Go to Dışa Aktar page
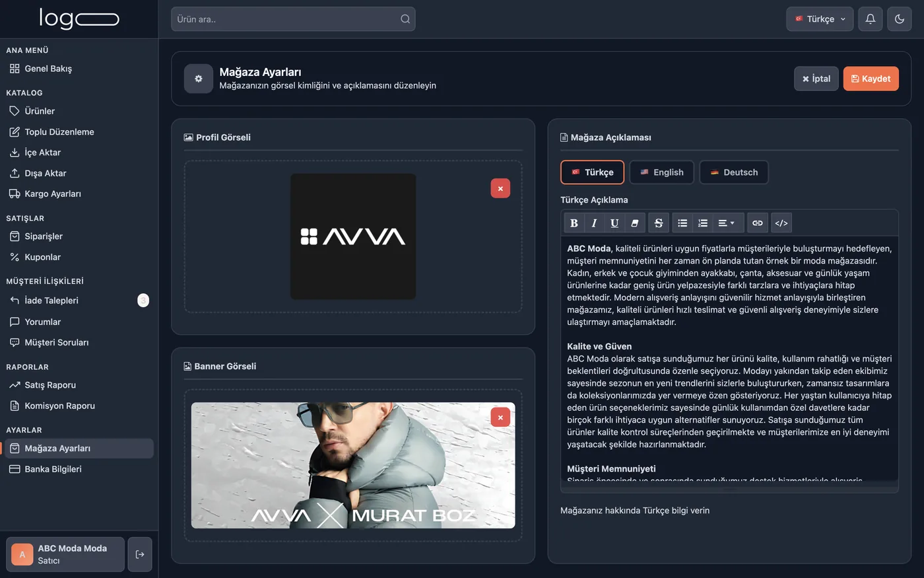Image resolution: width=924 pixels, height=578 pixels. (79, 173)
